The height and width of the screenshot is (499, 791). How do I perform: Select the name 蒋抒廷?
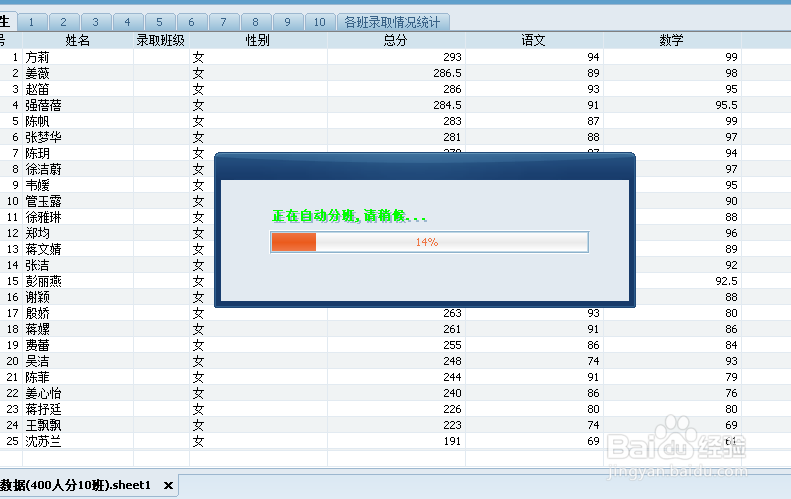point(43,409)
